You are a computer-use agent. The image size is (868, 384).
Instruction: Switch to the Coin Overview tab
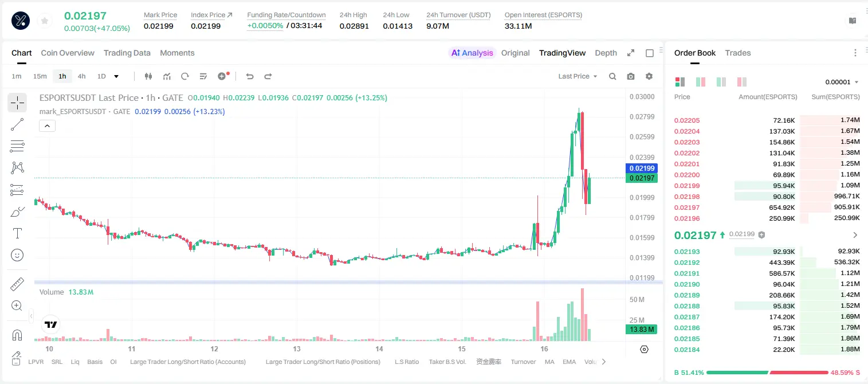click(x=68, y=53)
